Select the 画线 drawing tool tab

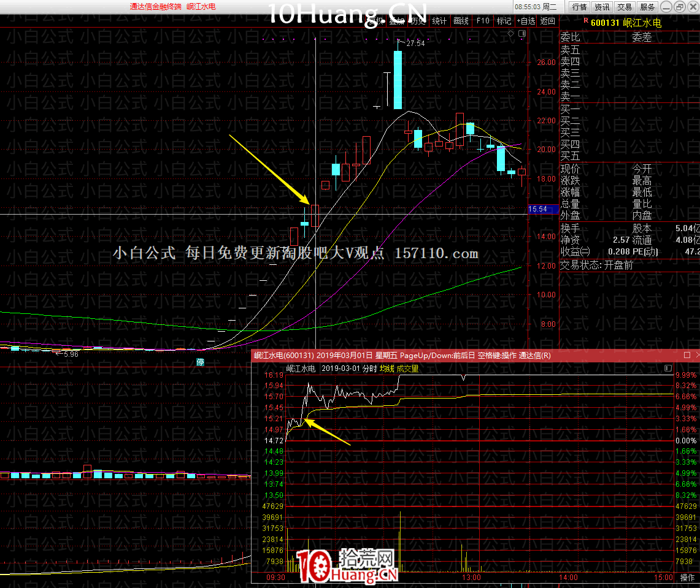point(461,21)
